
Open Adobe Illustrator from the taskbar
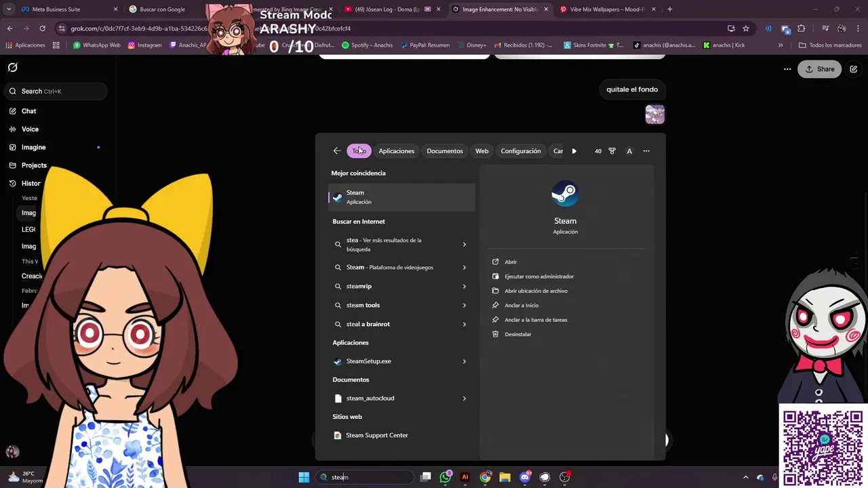click(465, 477)
